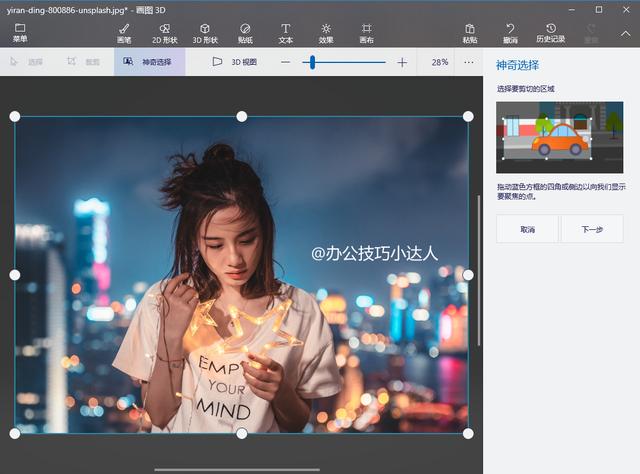
Task: Expand the three-dot more options menu
Action: pyautogui.click(x=468, y=62)
